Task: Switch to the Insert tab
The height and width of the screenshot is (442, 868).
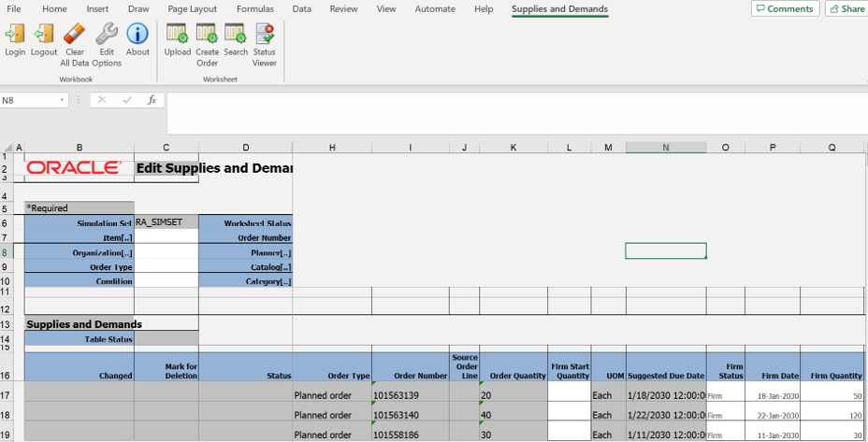Action: click(x=97, y=8)
